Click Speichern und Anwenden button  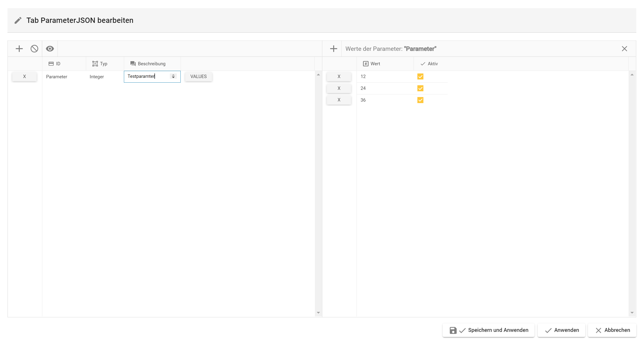488,330
